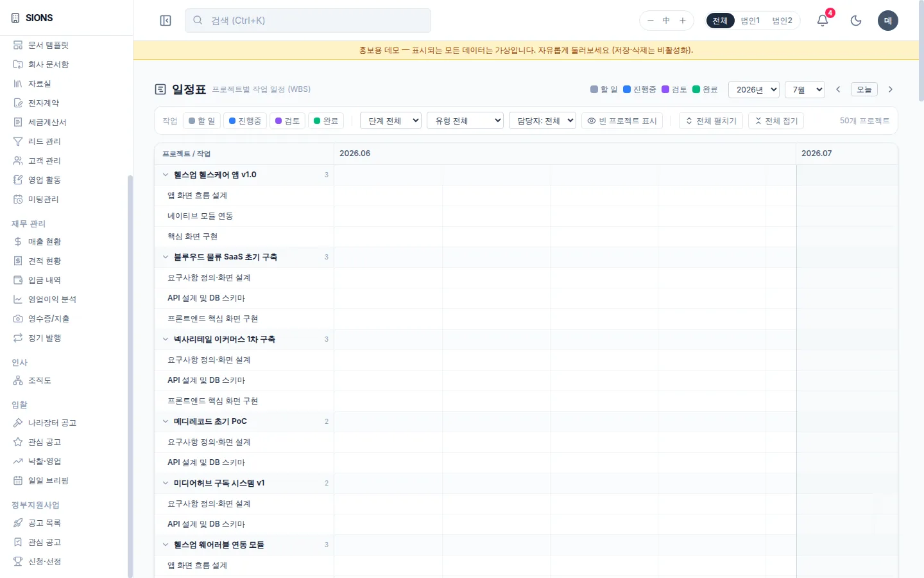Collapse 메디레코드 초기 PoC project
The height and width of the screenshot is (578, 924).
click(165, 421)
